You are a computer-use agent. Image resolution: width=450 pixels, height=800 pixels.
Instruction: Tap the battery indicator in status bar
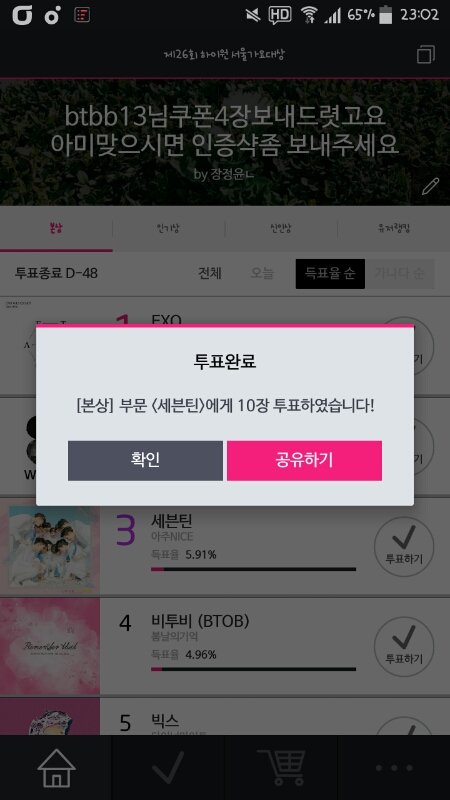[x=386, y=15]
